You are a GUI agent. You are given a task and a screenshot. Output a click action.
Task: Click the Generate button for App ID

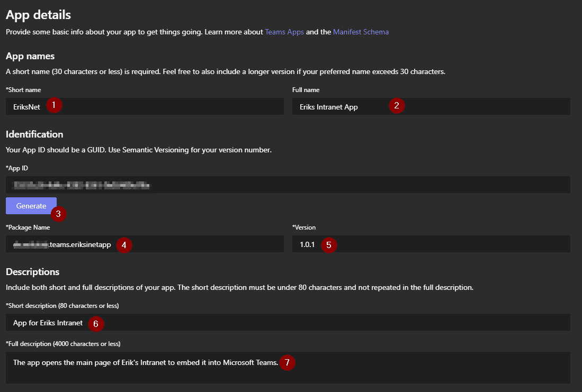click(x=31, y=205)
